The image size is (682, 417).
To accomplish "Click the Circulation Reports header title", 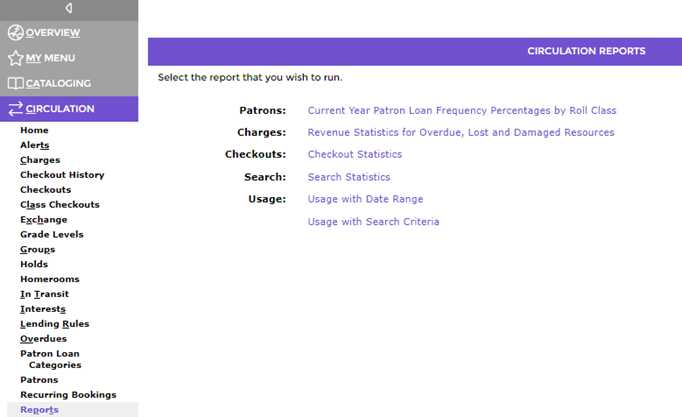I will point(586,51).
